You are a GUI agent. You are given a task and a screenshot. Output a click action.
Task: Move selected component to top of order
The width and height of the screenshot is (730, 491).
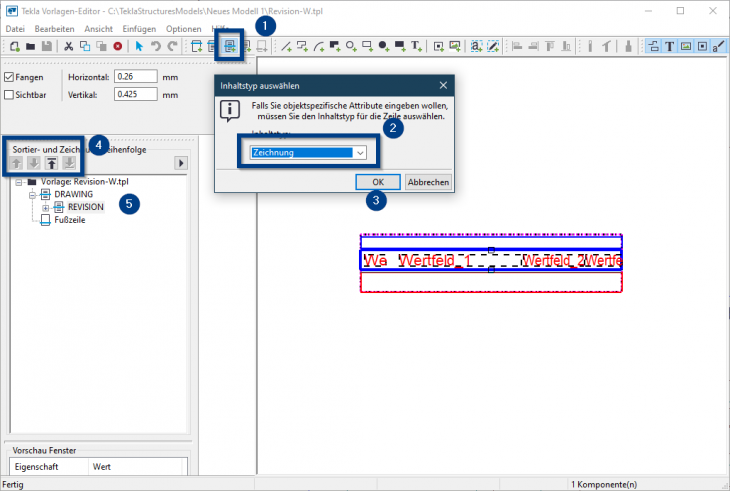pyautogui.click(x=52, y=163)
